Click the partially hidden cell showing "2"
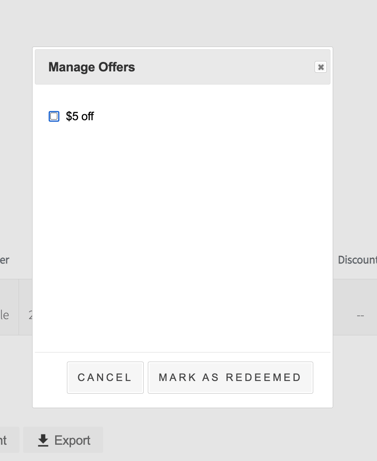 coord(30,315)
